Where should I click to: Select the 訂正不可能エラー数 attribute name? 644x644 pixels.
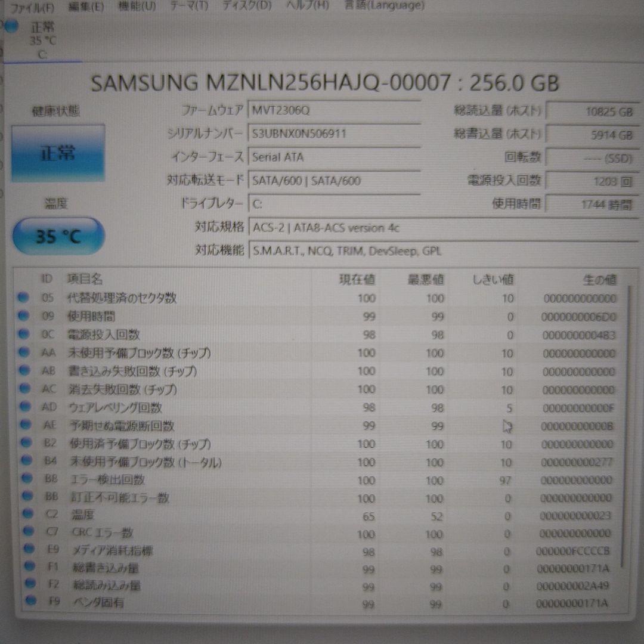tap(120, 498)
